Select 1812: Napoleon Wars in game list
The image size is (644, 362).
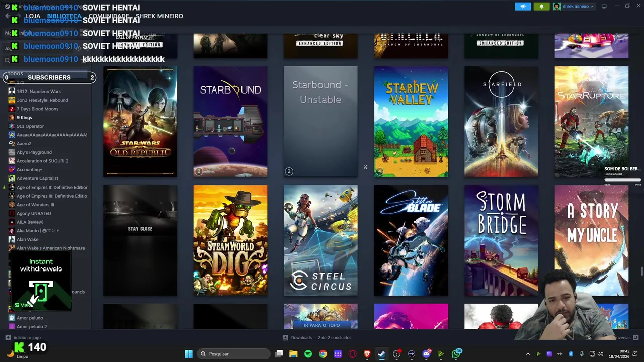click(38, 91)
